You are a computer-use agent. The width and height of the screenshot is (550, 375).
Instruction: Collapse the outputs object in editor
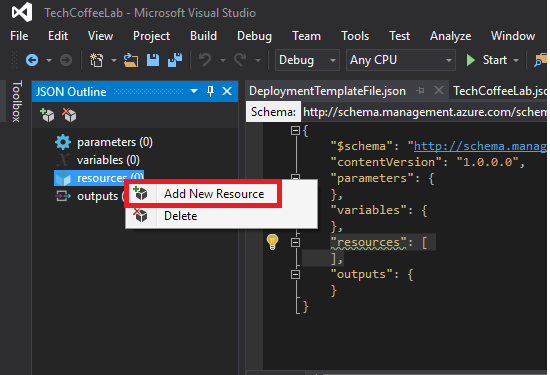(x=295, y=274)
